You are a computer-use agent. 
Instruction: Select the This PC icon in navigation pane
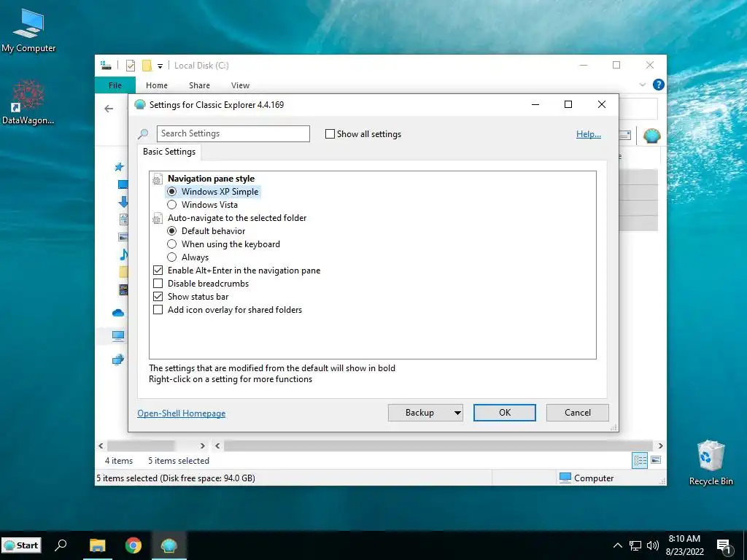tap(118, 335)
